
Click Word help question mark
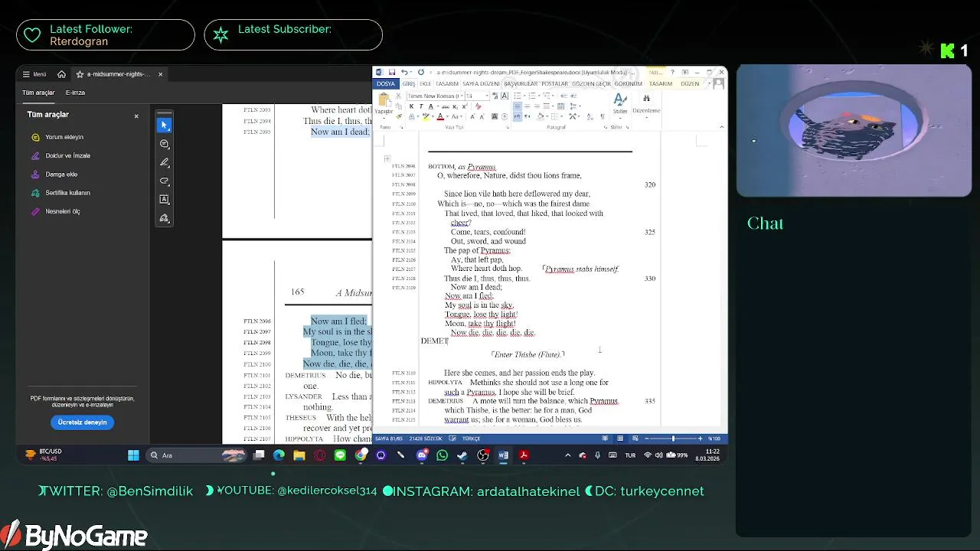tap(671, 72)
